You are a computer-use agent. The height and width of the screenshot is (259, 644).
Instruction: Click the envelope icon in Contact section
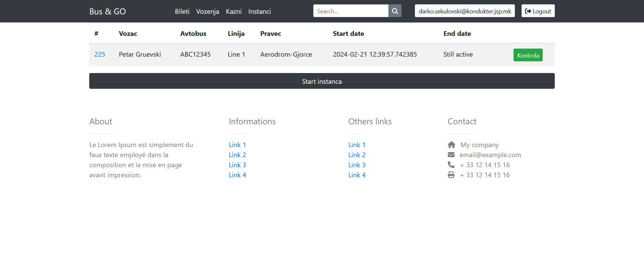coord(451,155)
